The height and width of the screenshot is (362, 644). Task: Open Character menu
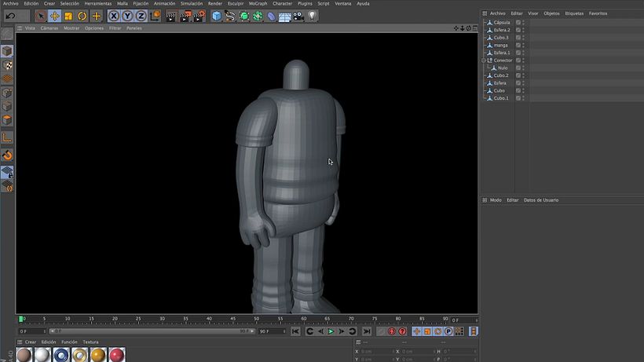pyautogui.click(x=283, y=3)
